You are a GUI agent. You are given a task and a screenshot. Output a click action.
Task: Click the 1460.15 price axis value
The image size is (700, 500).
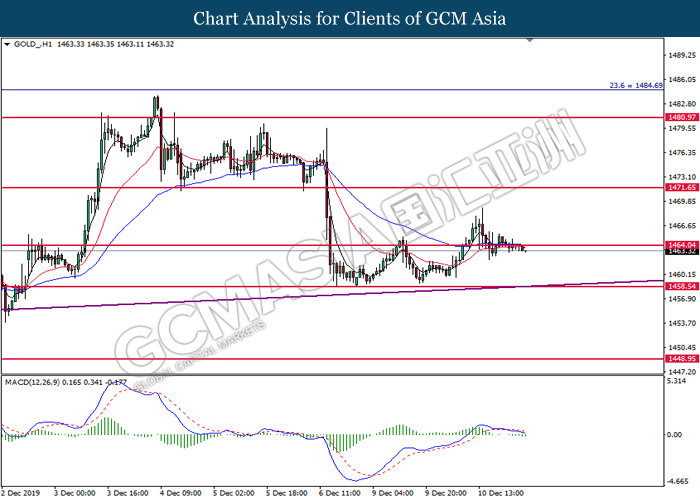point(682,275)
